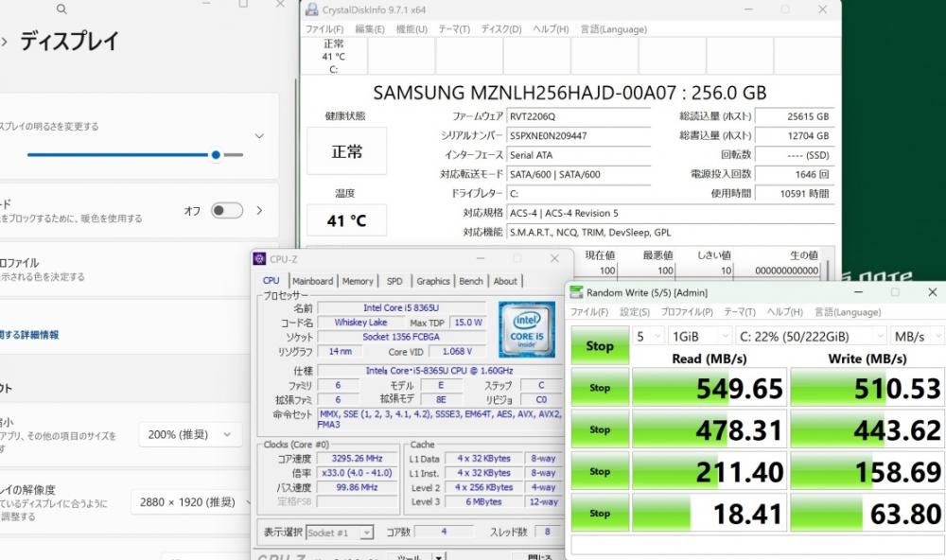
Task: Click Stop button beside 549.65 read result
Action: point(600,388)
